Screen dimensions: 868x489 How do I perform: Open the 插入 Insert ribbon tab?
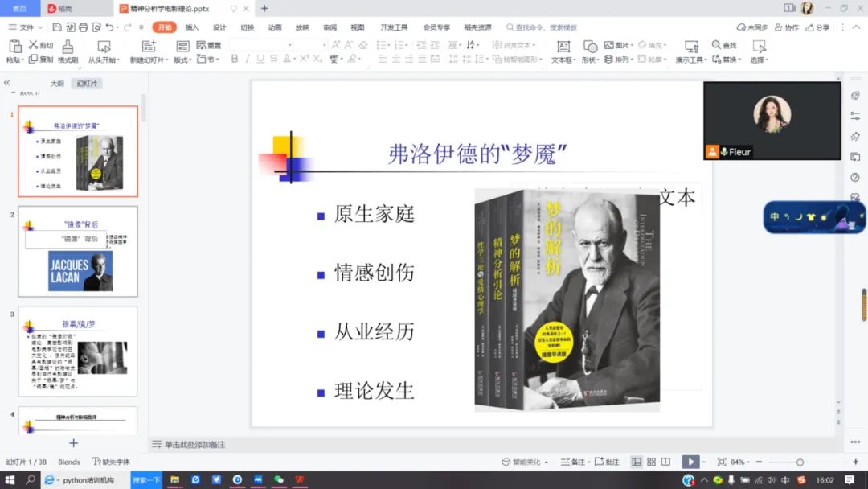[x=192, y=27]
